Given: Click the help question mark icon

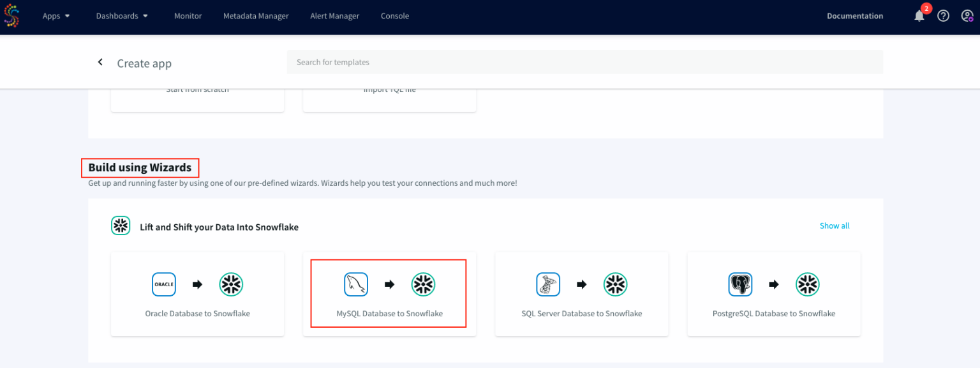Looking at the screenshot, I should click(x=943, y=16).
